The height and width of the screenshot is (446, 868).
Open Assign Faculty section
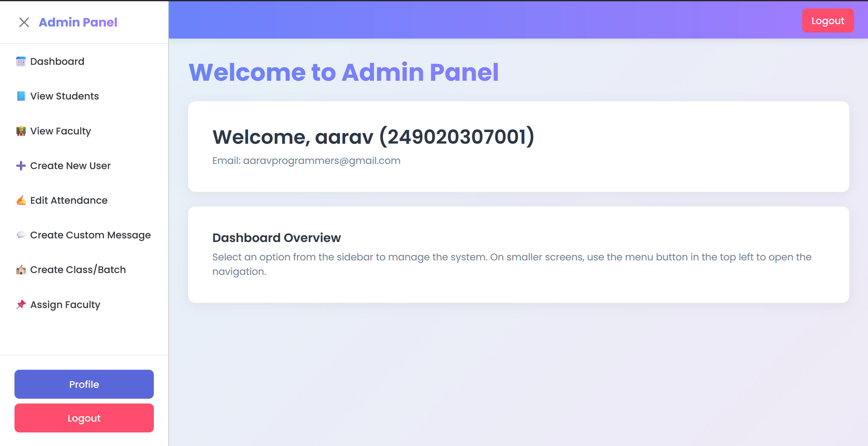click(x=65, y=304)
